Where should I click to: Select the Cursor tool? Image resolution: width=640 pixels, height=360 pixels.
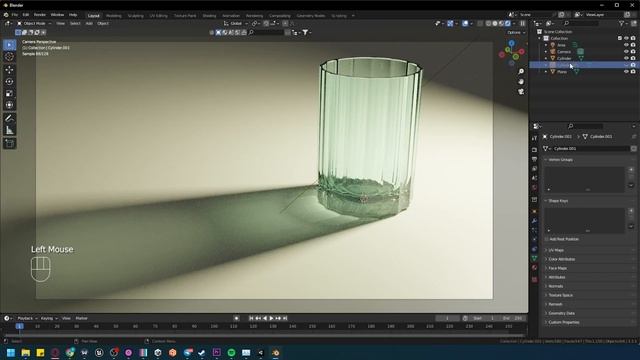pos(9,57)
